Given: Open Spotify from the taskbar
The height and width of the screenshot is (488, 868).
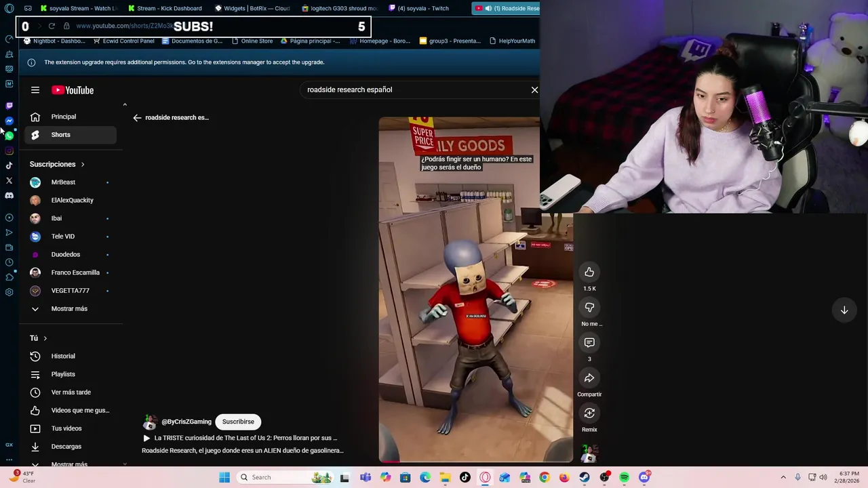Looking at the screenshot, I should click(624, 477).
